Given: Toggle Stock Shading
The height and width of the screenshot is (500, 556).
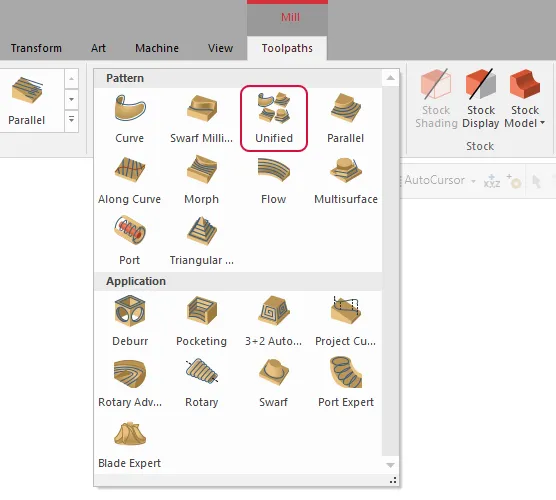Looking at the screenshot, I should 436,99.
